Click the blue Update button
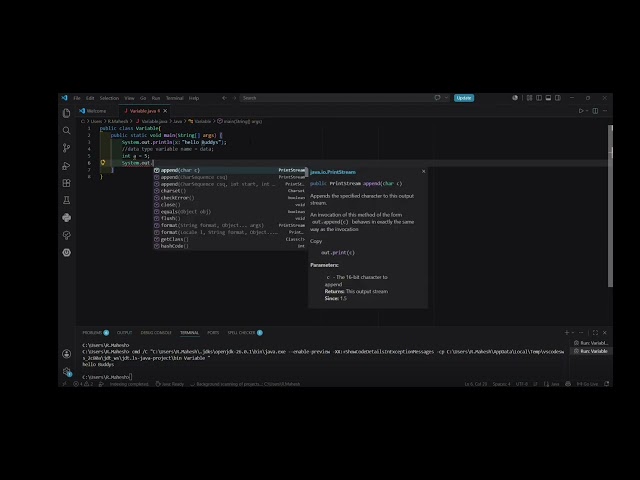The height and width of the screenshot is (480, 640). click(x=464, y=98)
